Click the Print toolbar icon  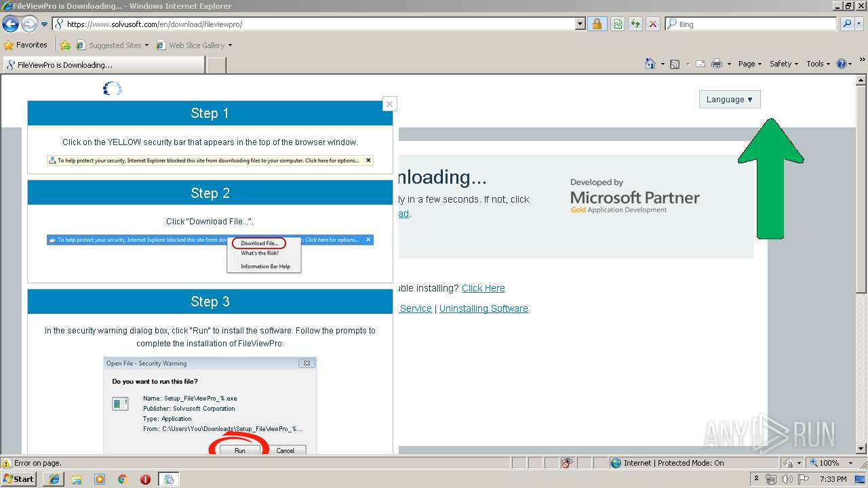pyautogui.click(x=717, y=64)
